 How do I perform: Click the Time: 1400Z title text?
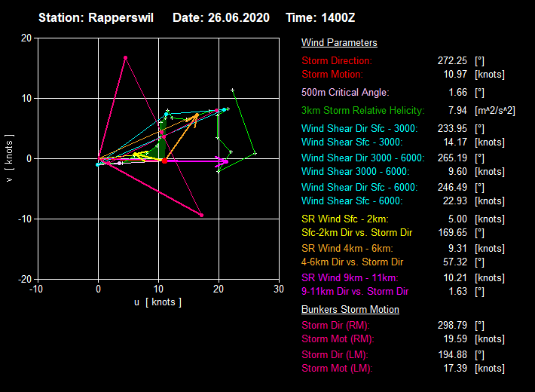coord(321,17)
